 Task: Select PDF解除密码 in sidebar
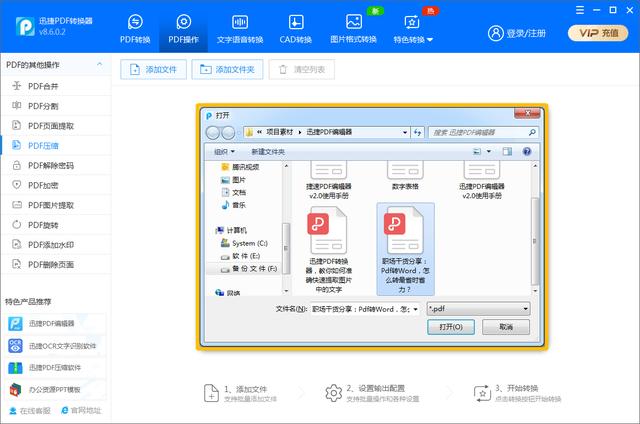[x=56, y=165]
